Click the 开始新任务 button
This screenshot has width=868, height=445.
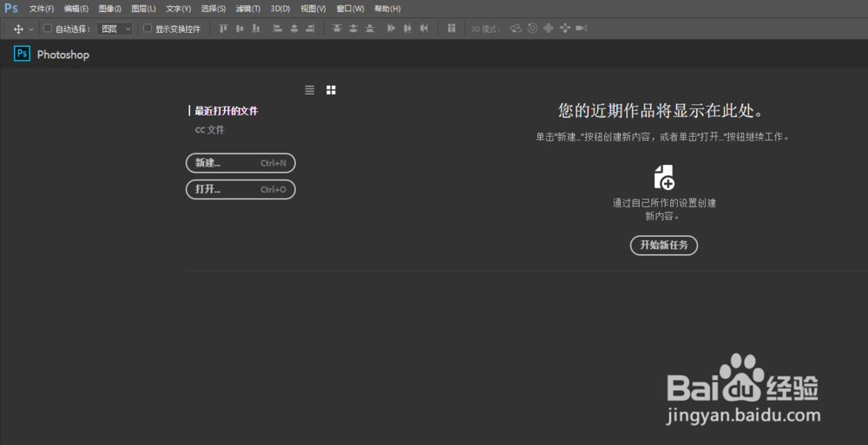point(664,245)
